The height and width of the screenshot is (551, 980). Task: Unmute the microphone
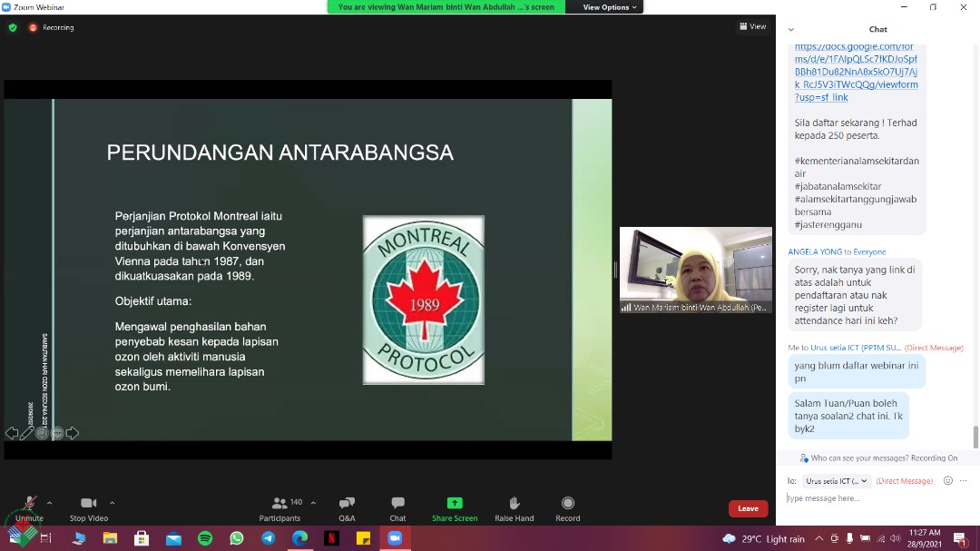[x=29, y=508]
